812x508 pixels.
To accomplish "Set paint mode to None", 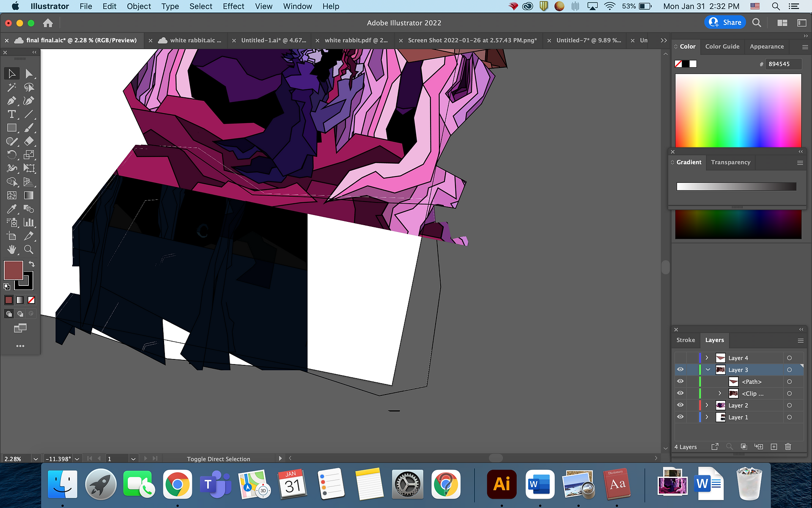I will (x=31, y=300).
